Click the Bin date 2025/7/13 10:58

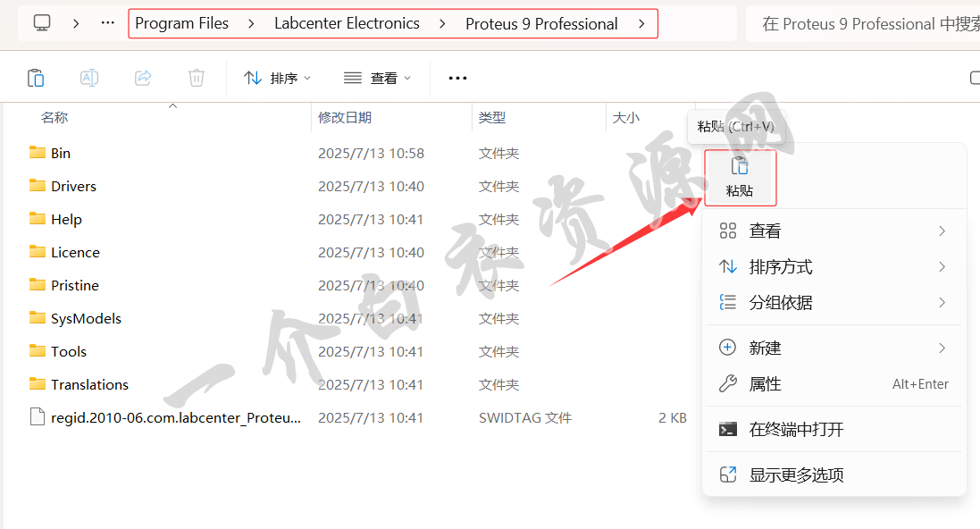point(372,153)
